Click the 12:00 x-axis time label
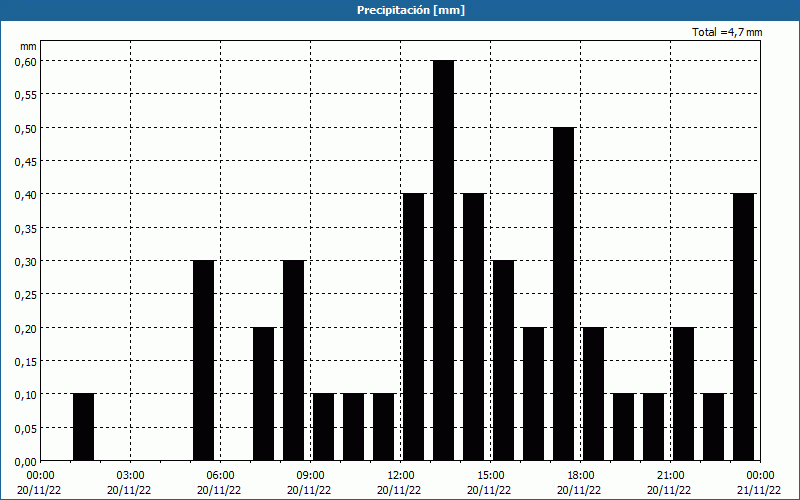 401,476
